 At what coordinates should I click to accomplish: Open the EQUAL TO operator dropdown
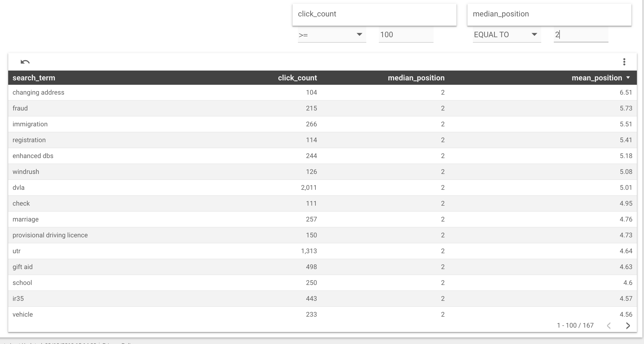point(507,35)
